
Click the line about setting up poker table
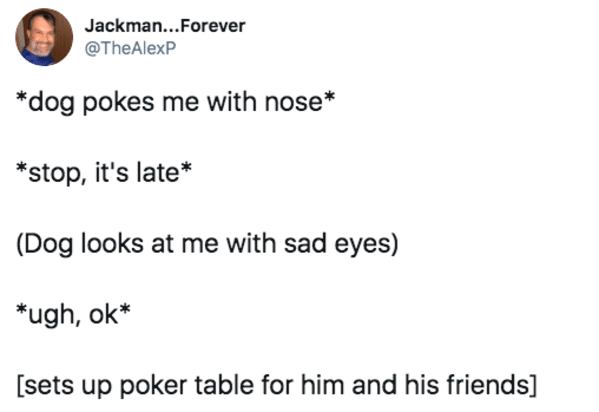[x=277, y=385]
